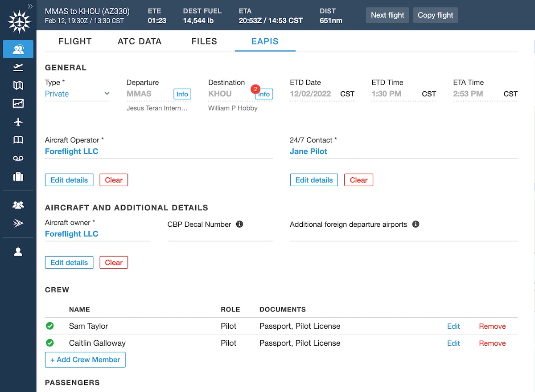Open the Aircraft airplane icon in sidebar
The height and width of the screenshot is (392, 535).
[18, 122]
